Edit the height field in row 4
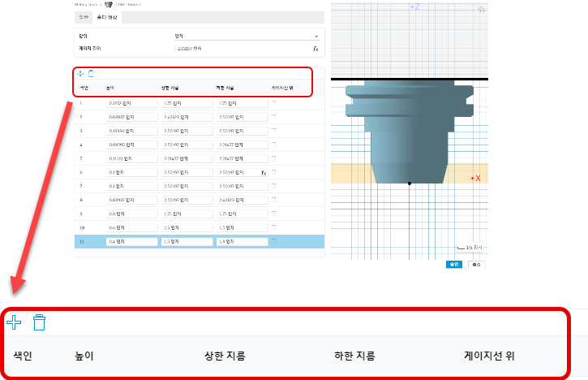This screenshot has height=380, width=588. (132, 145)
